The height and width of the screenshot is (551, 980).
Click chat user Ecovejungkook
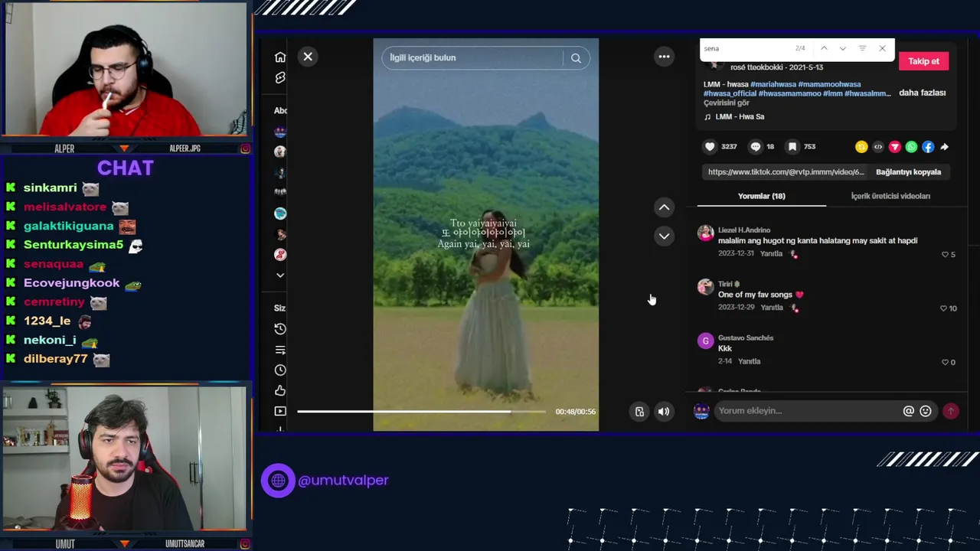click(x=71, y=283)
